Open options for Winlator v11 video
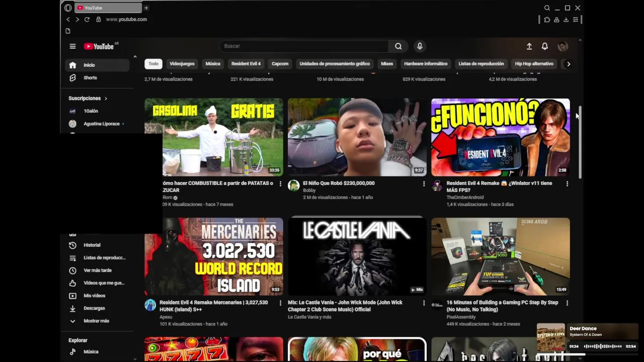The image size is (644, 362). [x=567, y=184]
